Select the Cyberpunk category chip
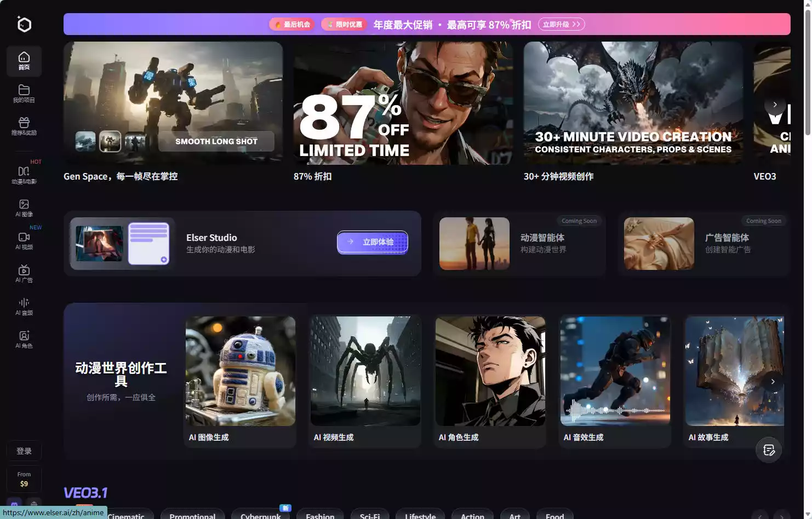The image size is (812, 519). click(261, 516)
